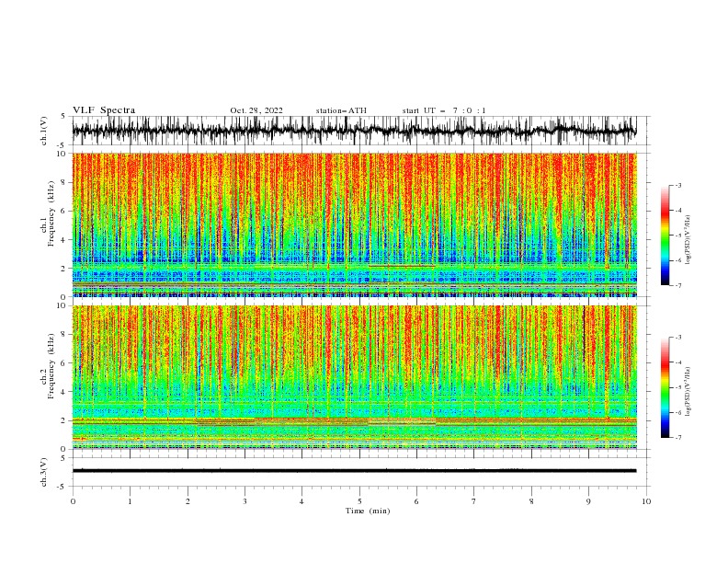Click the ch.3 flat waveform trace
728x563 pixels.
[354, 471]
